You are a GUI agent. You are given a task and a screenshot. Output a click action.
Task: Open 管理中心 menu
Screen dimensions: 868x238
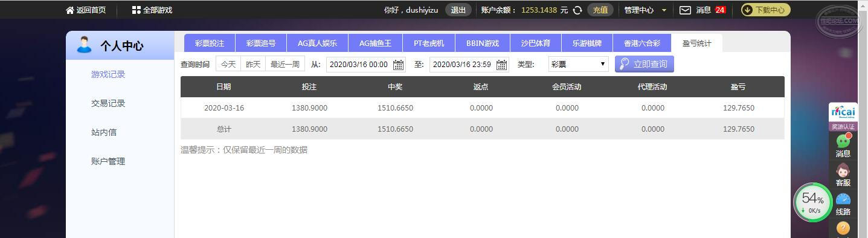[x=639, y=10]
